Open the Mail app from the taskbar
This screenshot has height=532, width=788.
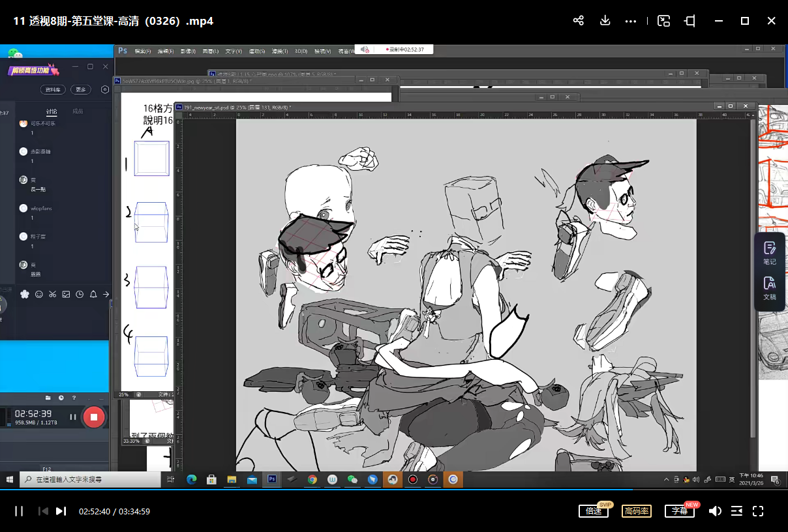(252, 479)
